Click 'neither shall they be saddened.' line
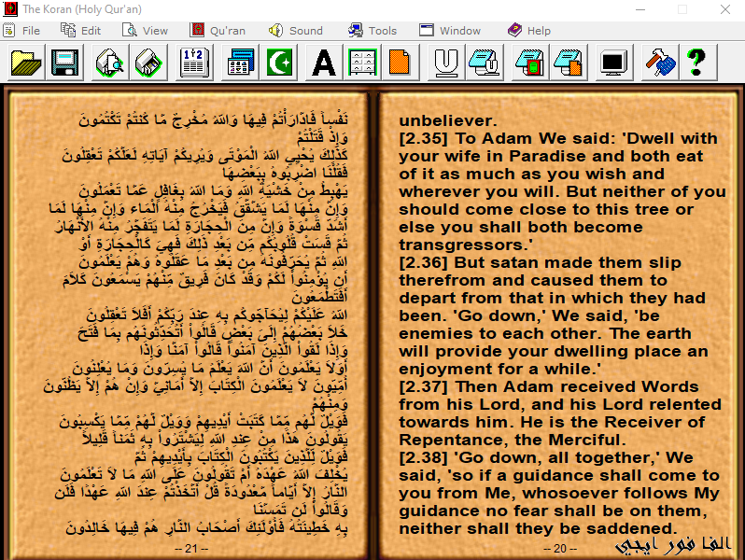This screenshot has width=745, height=560. coord(538,528)
